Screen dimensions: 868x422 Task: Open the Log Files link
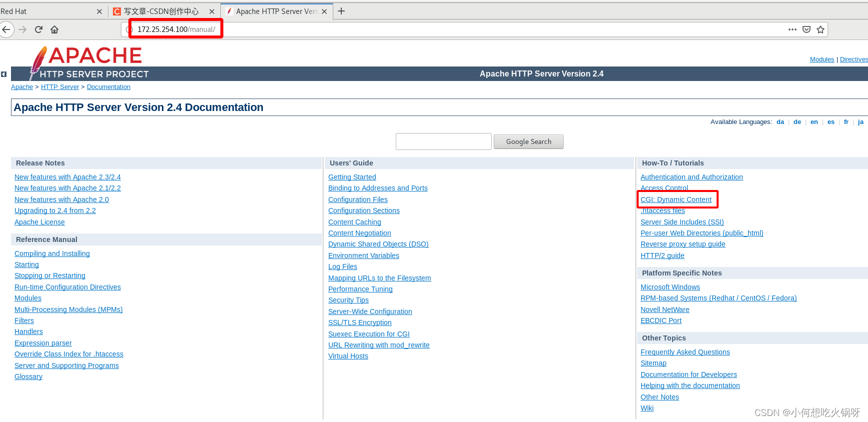pyautogui.click(x=343, y=266)
